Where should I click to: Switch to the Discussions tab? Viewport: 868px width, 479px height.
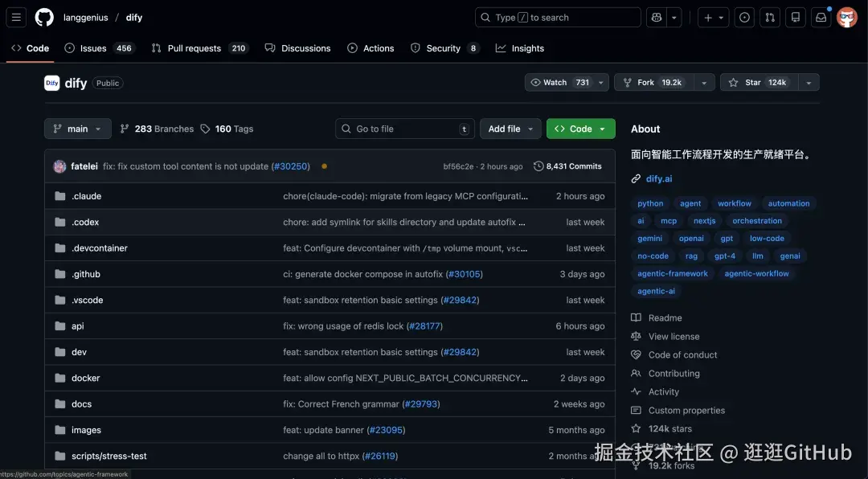click(298, 48)
